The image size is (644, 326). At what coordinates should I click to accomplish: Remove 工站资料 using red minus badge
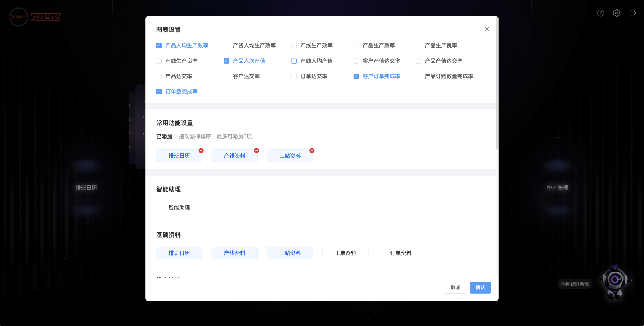(312, 150)
